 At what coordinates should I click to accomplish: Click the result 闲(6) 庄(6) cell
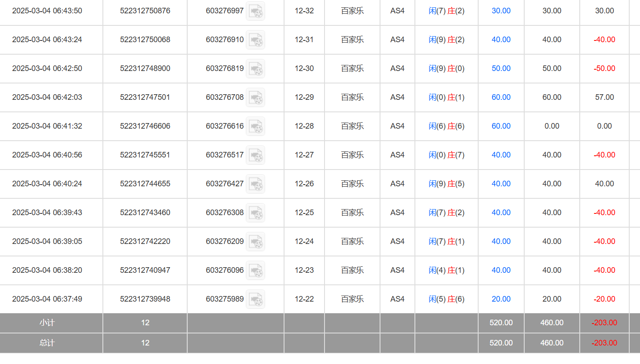(x=446, y=126)
